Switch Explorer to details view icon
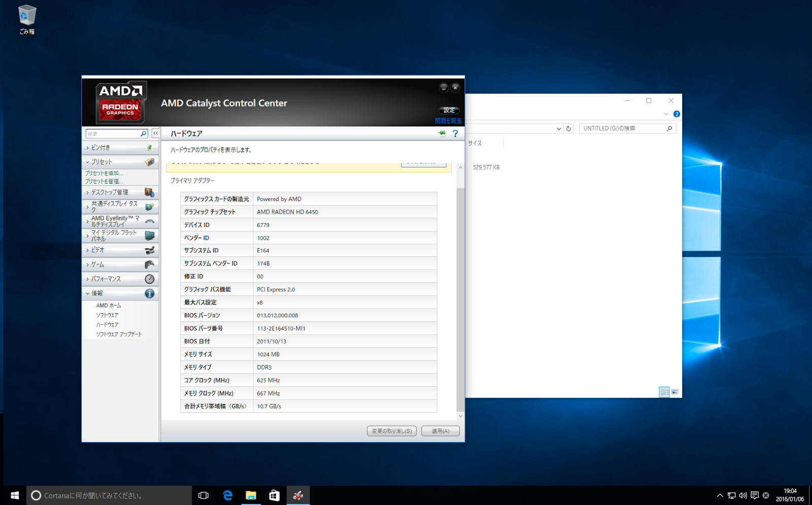Screen dimensions: 812x505 pos(664,392)
